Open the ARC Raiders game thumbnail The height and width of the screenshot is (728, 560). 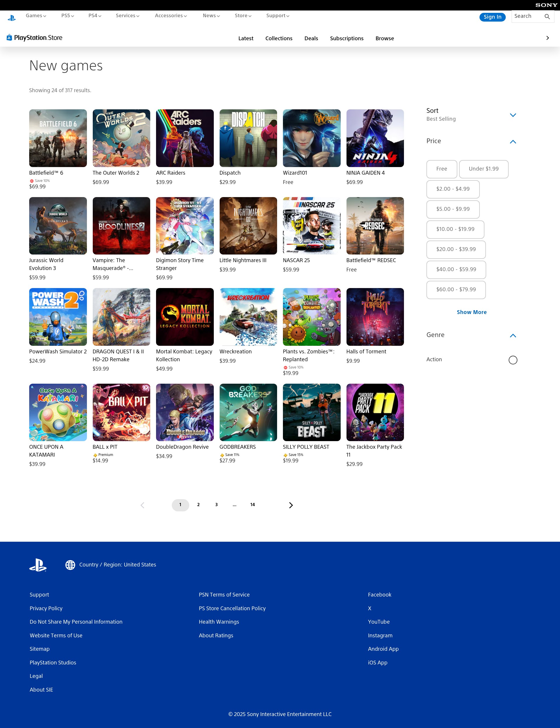coord(185,138)
